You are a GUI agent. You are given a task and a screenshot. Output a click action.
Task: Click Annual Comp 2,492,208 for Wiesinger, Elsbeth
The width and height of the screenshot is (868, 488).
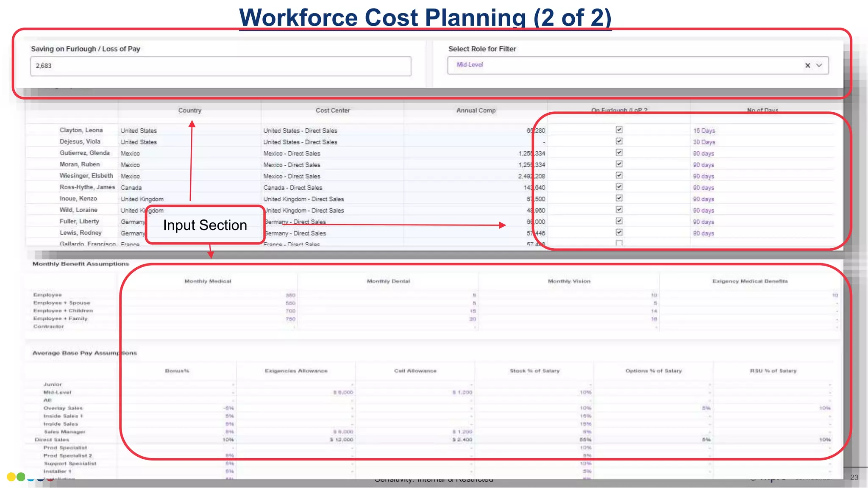pyautogui.click(x=531, y=176)
